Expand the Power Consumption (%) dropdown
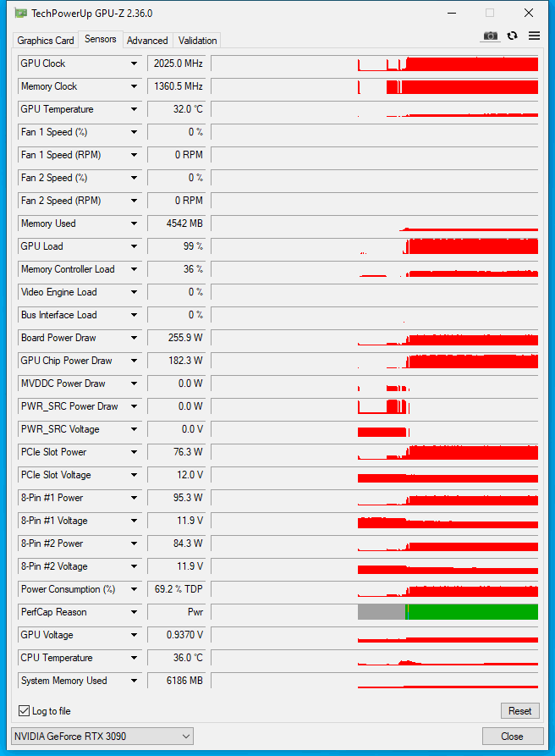Image resolution: width=555 pixels, height=756 pixels. (x=134, y=589)
